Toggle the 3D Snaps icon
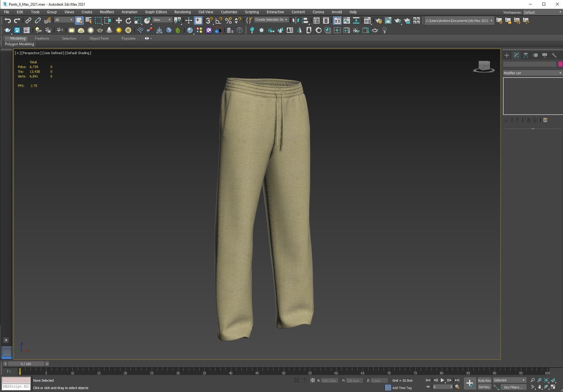563x392 pixels. [209, 20]
